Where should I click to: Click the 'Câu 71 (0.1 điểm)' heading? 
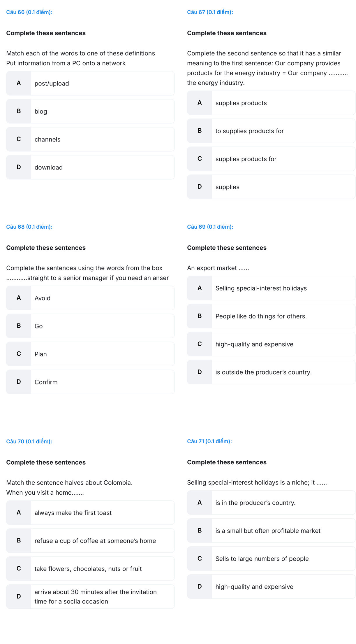(209, 441)
